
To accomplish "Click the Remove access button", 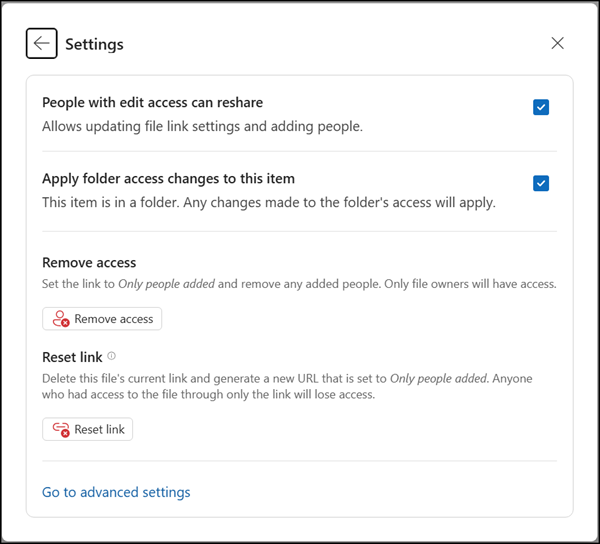I will click(x=102, y=319).
